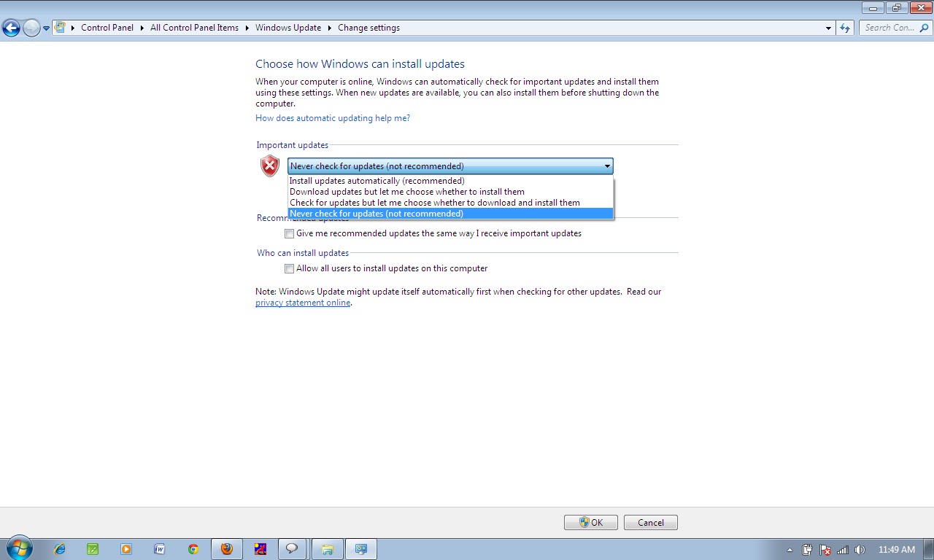The width and height of the screenshot is (934, 560).
Task: Click the Back navigation arrow
Action: [11, 28]
